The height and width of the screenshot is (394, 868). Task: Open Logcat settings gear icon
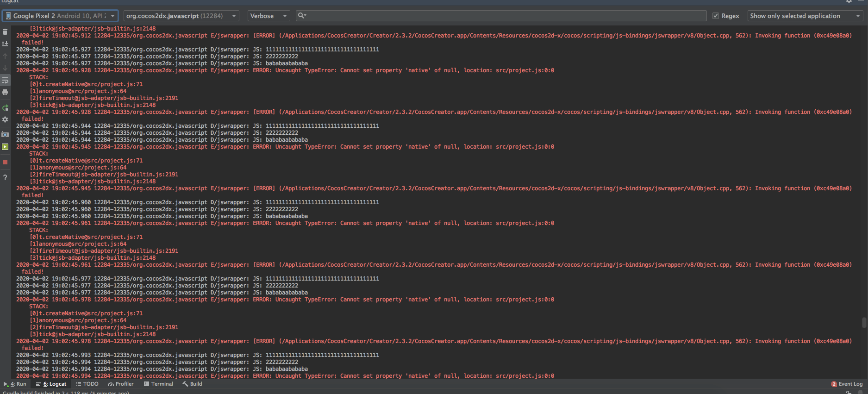5,119
